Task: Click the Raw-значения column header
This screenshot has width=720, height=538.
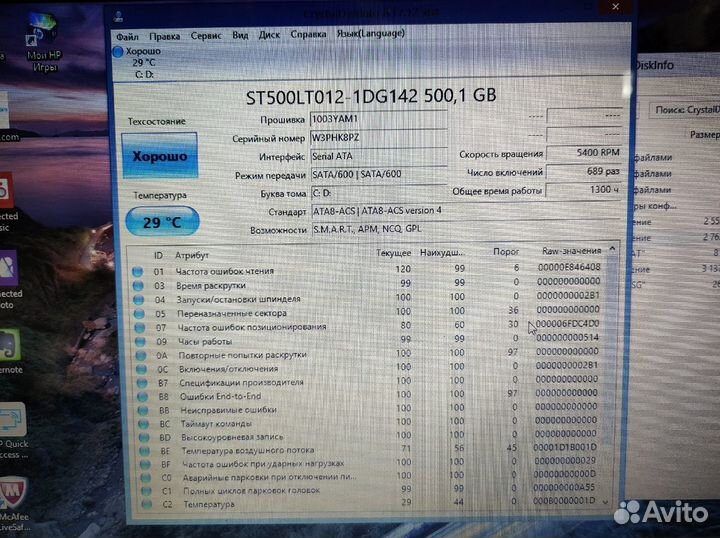Action: point(570,252)
